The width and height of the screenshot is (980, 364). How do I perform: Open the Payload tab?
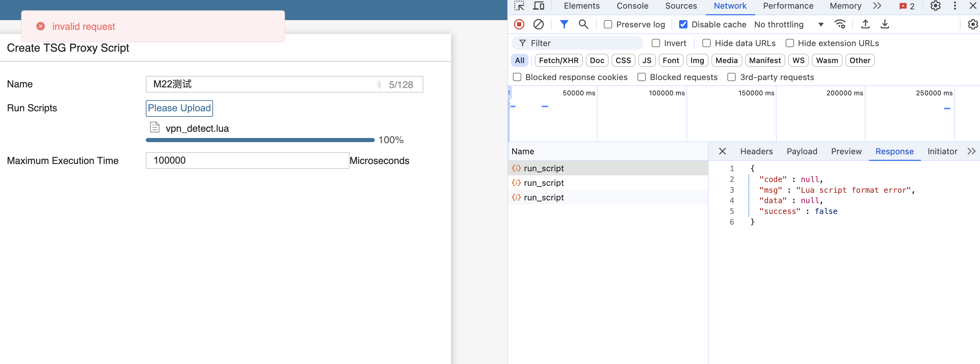click(802, 151)
